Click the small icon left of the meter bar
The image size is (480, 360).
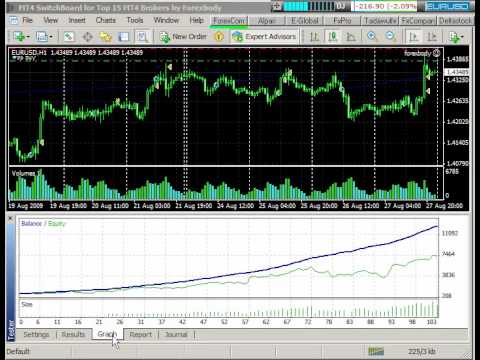[x=276, y=6]
